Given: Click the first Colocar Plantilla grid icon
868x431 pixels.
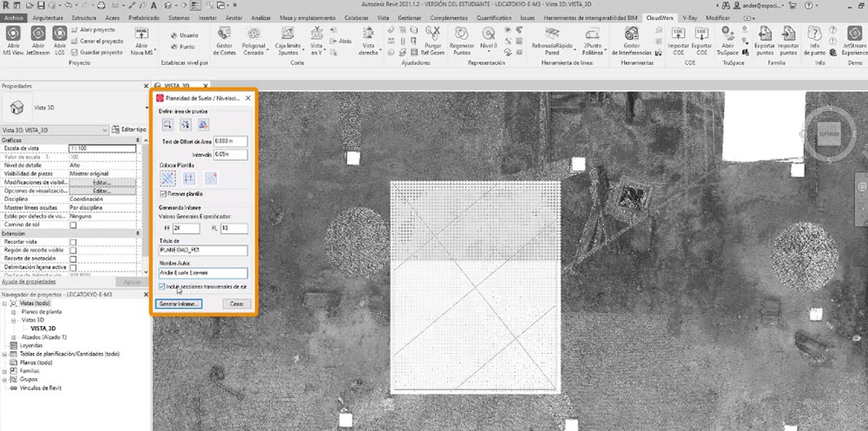Looking at the screenshot, I should point(167,177).
